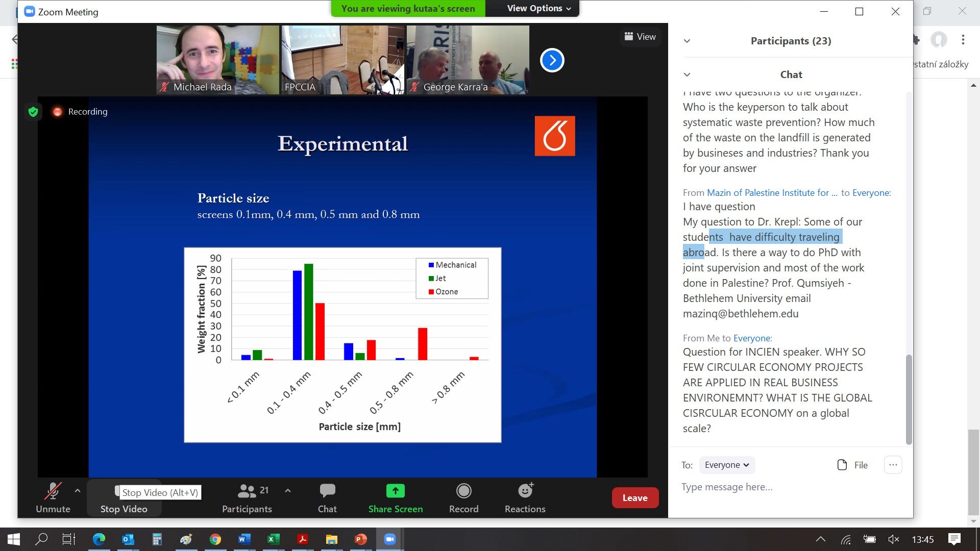The width and height of the screenshot is (980, 551).
Task: Click the Record circle icon
Action: point(463,491)
